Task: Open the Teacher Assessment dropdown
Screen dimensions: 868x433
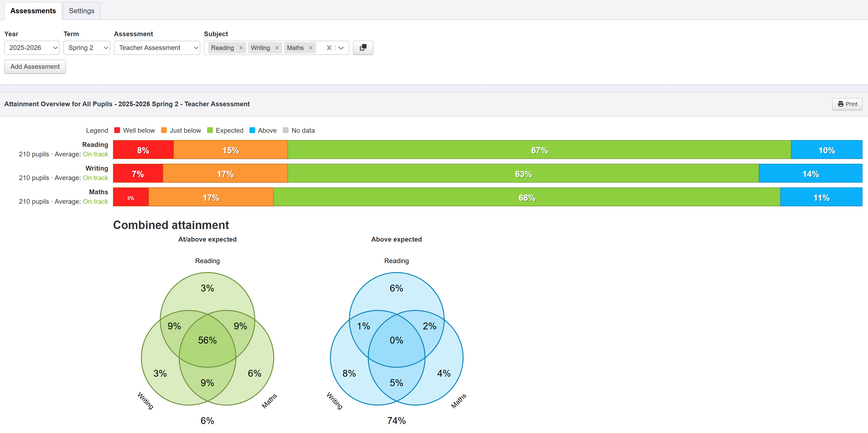Action: point(157,48)
